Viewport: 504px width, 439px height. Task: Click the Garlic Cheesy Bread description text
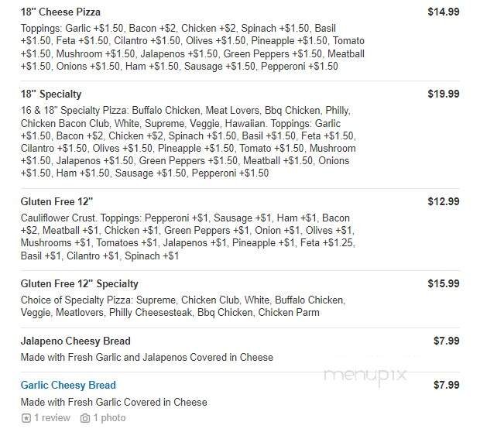(114, 402)
